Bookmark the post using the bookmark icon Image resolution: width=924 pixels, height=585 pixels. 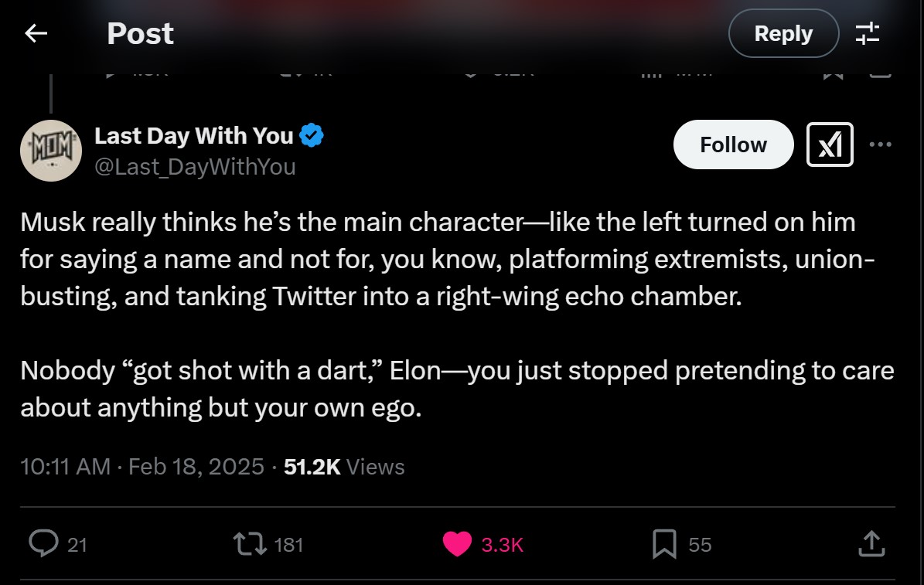pos(665,544)
